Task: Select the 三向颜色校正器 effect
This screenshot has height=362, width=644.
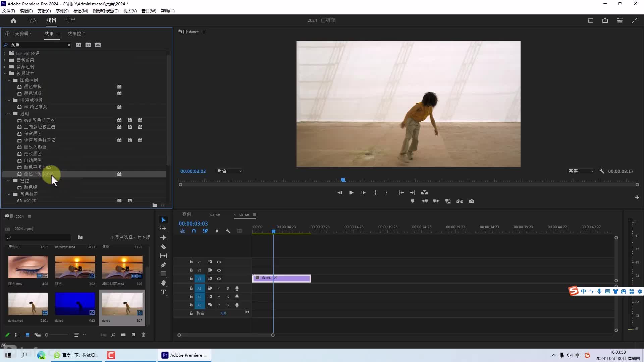Action: click(40, 127)
